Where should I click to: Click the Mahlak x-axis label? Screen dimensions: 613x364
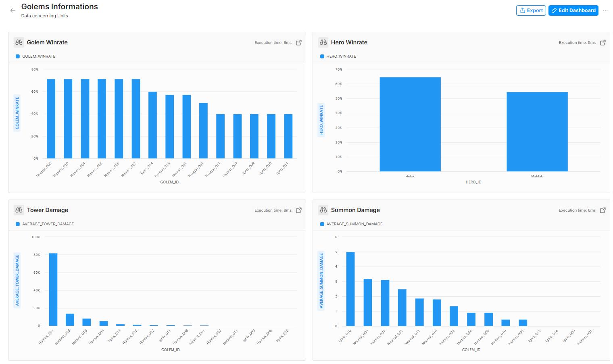point(537,176)
